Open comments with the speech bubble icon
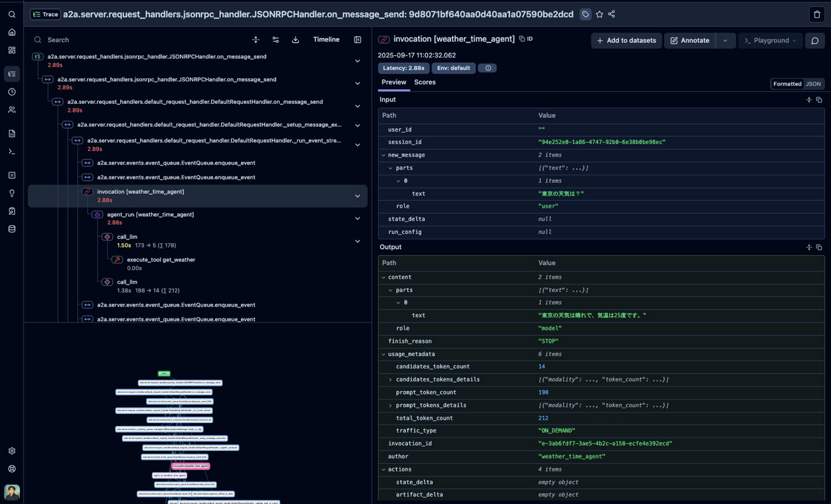Screen dimensions: 831x504 (x=815, y=41)
